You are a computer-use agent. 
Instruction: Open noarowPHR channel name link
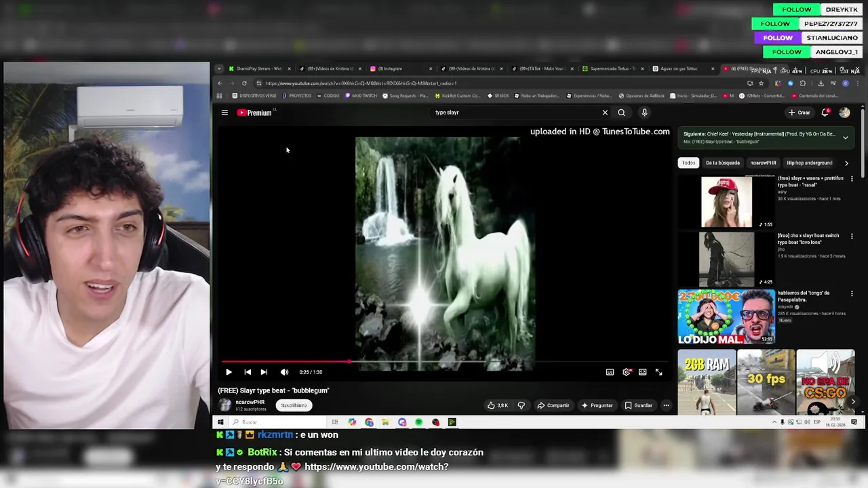[x=250, y=402]
